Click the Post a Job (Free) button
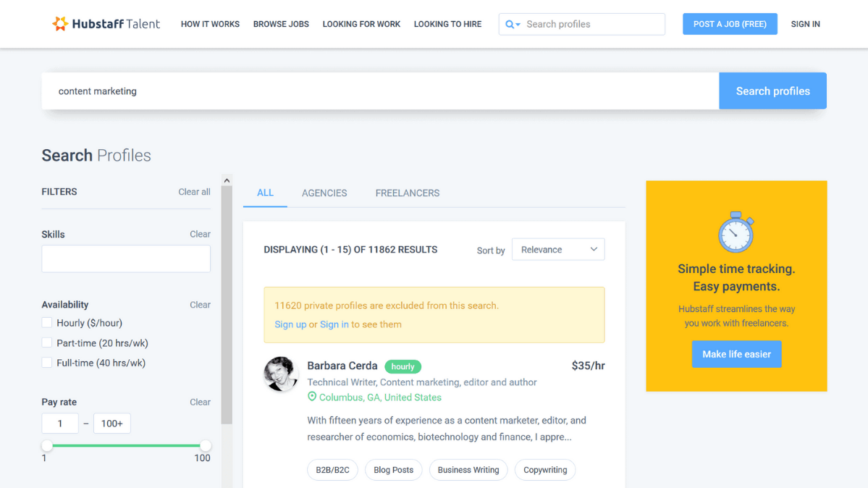Image resolution: width=868 pixels, height=488 pixels. 730,24
